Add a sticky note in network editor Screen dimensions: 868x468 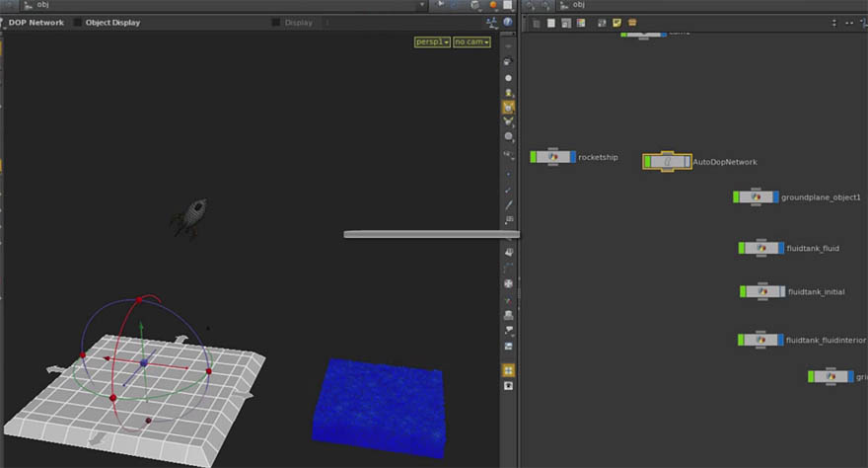(616, 23)
